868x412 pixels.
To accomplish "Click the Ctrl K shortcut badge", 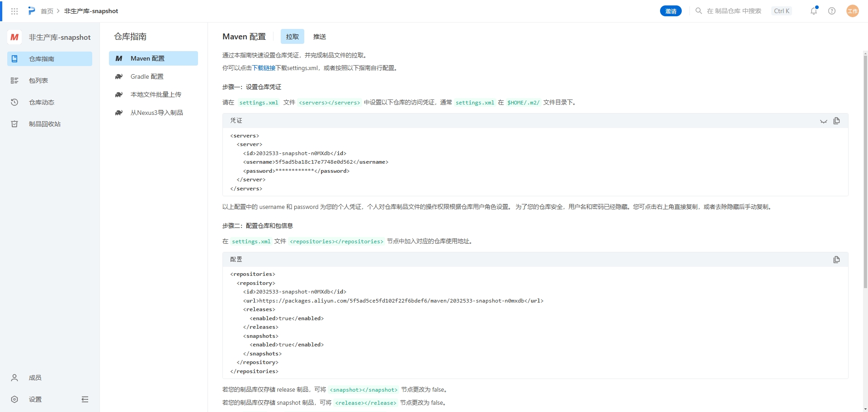I will pyautogui.click(x=782, y=11).
